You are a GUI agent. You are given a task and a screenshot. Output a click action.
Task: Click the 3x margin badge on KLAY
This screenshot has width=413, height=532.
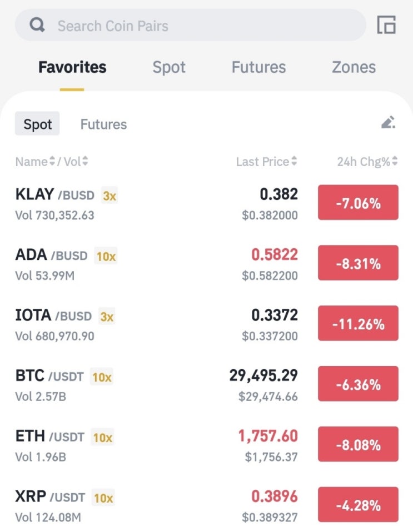coord(110,195)
